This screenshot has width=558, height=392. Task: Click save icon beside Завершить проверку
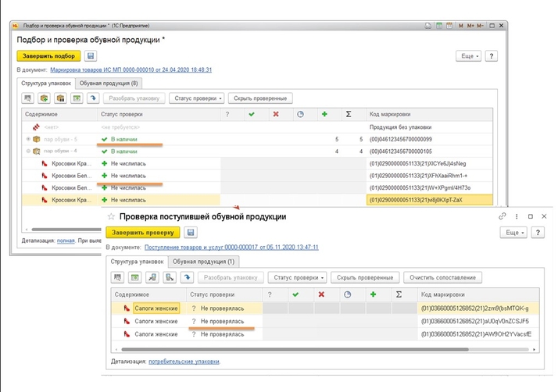[191, 232]
